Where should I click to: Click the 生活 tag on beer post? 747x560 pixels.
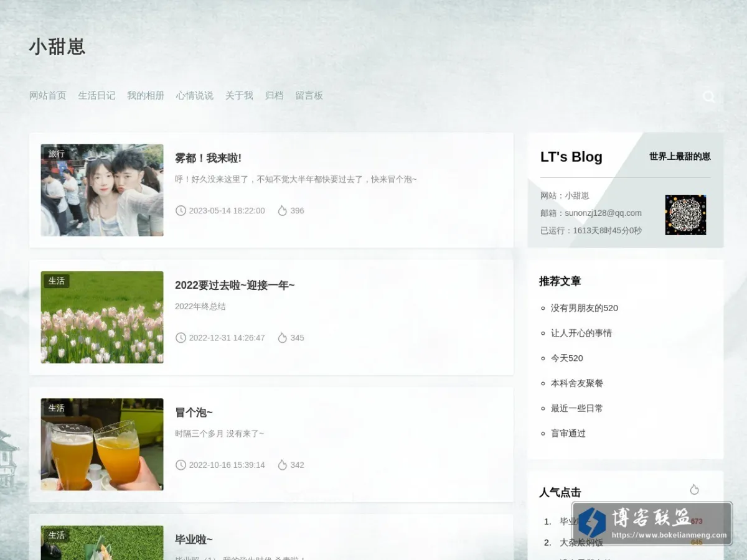56,408
